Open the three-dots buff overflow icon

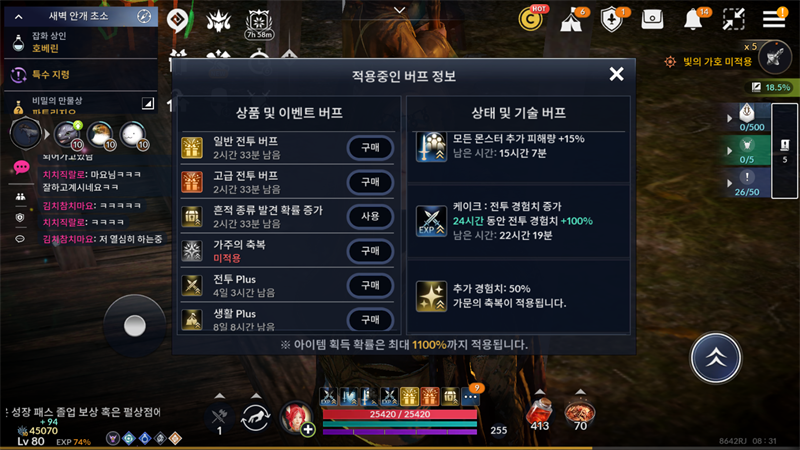click(471, 396)
